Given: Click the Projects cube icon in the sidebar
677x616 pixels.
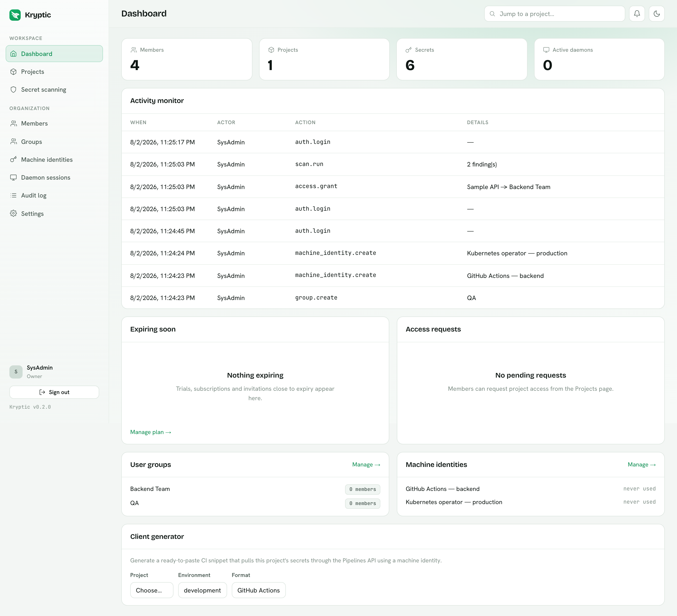Looking at the screenshot, I should (x=13, y=72).
